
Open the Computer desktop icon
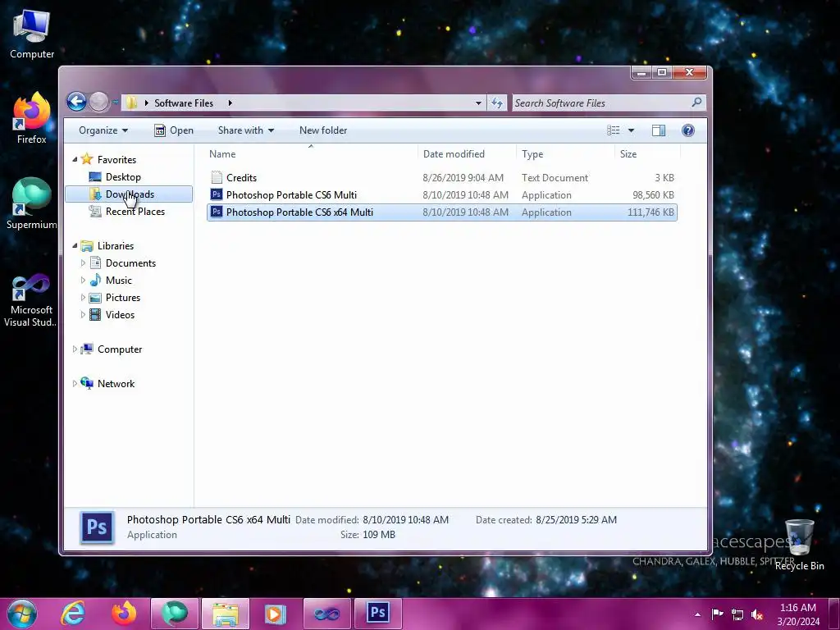(x=32, y=34)
